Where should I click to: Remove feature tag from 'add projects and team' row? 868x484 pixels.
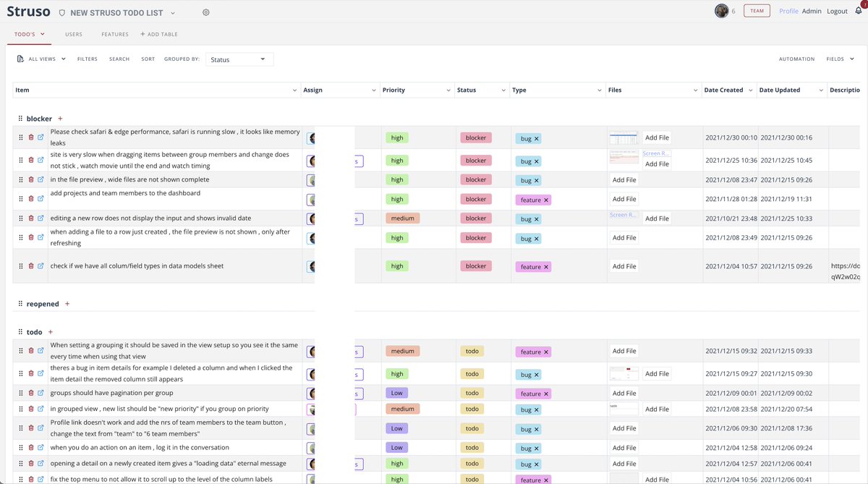pyautogui.click(x=546, y=200)
